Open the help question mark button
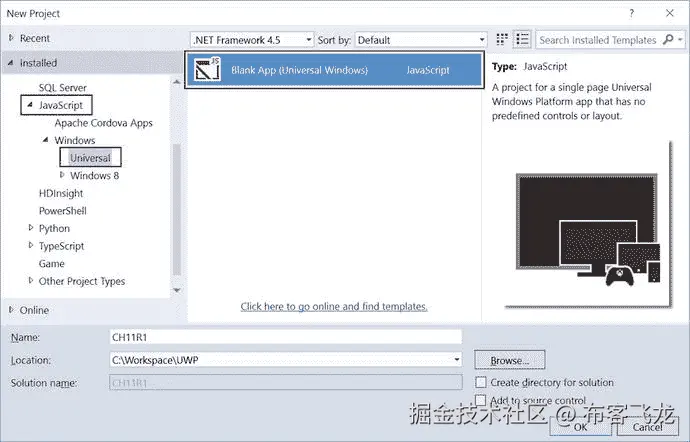The height and width of the screenshot is (442, 690). [x=631, y=13]
